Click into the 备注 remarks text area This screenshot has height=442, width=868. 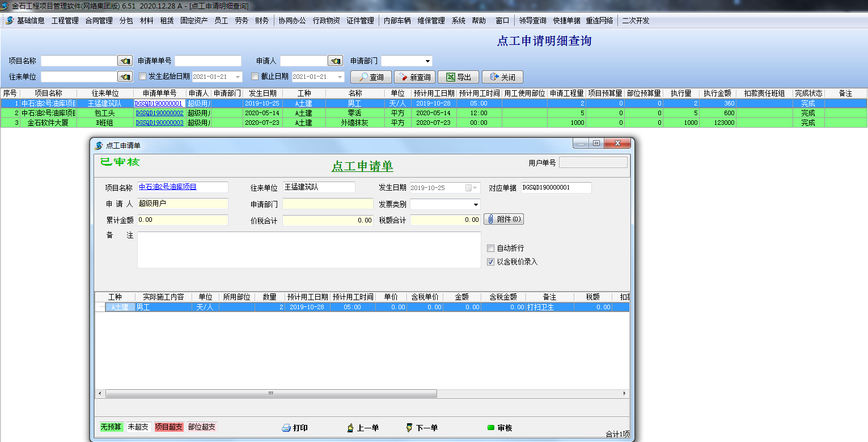point(309,250)
